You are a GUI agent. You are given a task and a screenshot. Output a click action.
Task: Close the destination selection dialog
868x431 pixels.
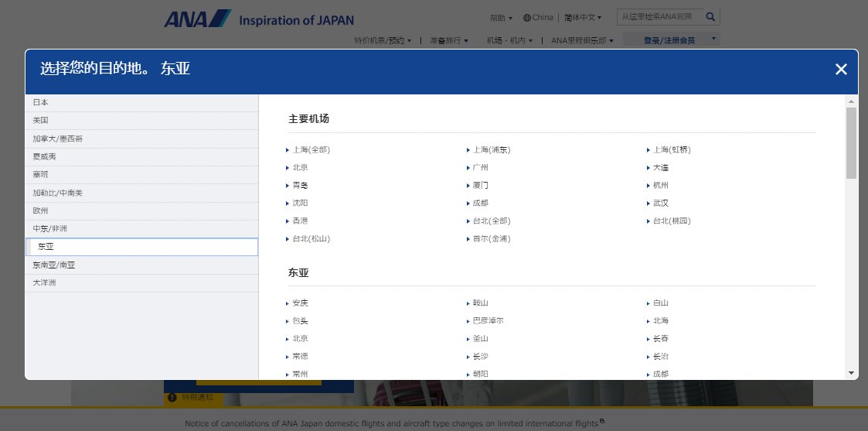coord(841,69)
